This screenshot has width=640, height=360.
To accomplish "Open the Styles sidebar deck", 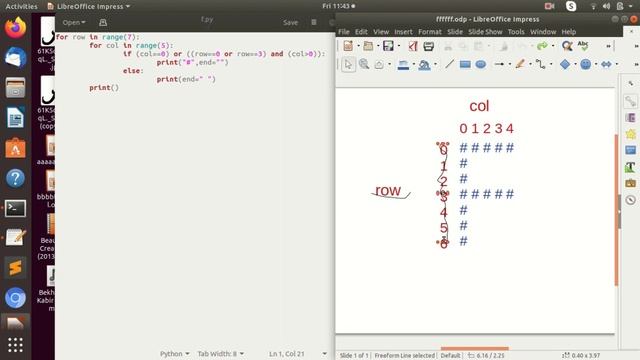I will [x=631, y=167].
